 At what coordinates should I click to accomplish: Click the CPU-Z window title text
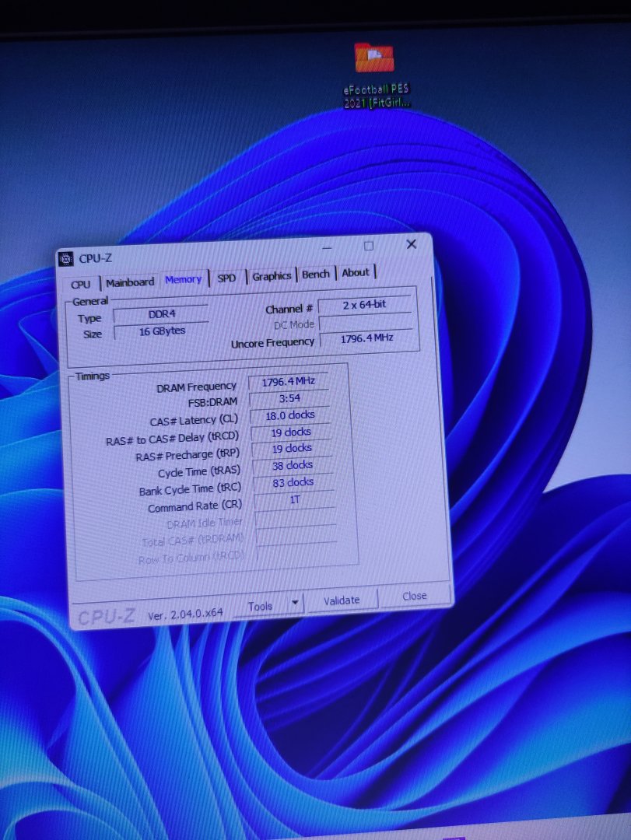point(96,258)
